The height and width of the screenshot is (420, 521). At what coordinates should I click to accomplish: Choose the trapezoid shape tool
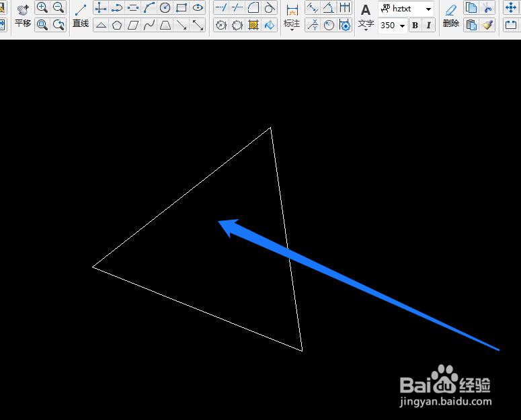pyautogui.click(x=165, y=25)
